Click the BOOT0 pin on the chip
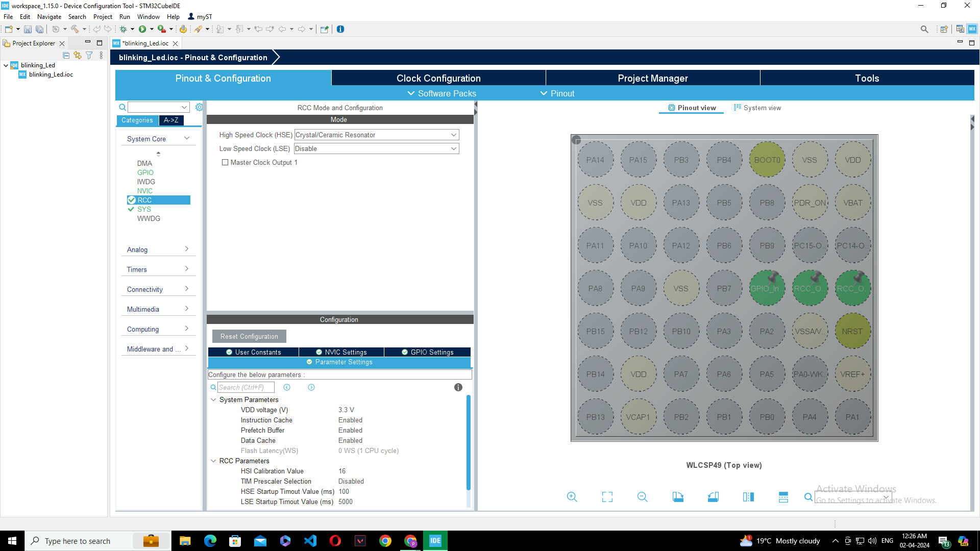This screenshot has height=551, width=980. (767, 160)
